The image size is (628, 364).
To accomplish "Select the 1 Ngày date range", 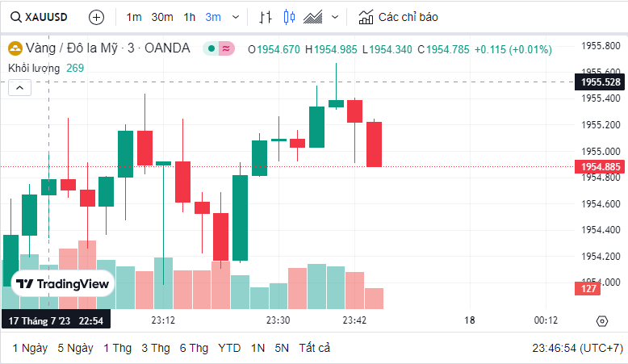I will [x=30, y=348].
